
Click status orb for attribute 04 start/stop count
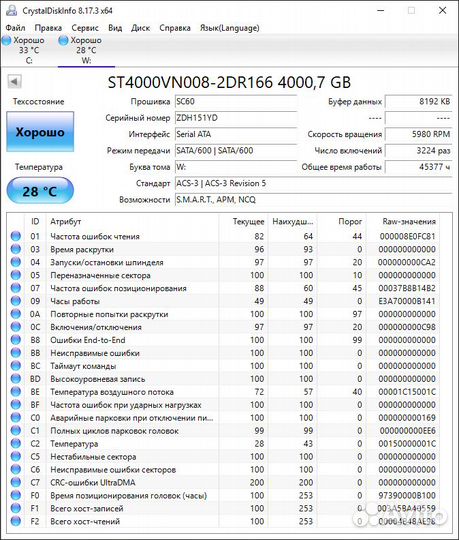point(16,262)
